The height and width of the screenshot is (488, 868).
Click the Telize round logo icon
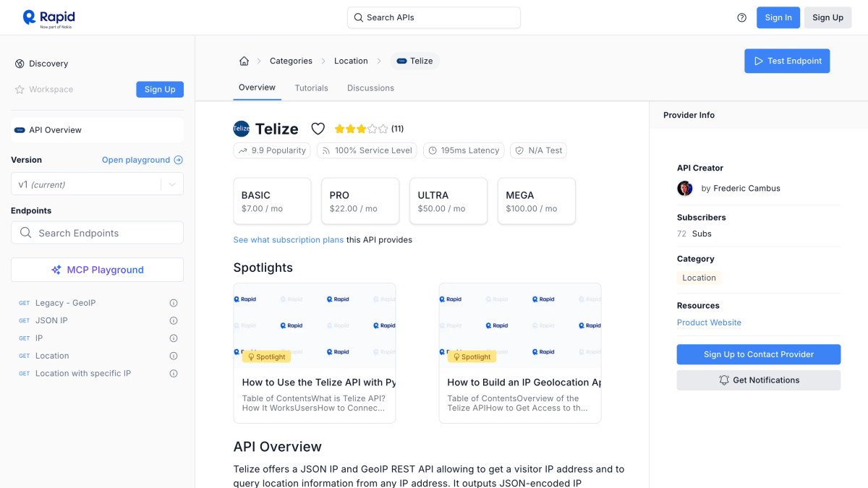tap(242, 129)
